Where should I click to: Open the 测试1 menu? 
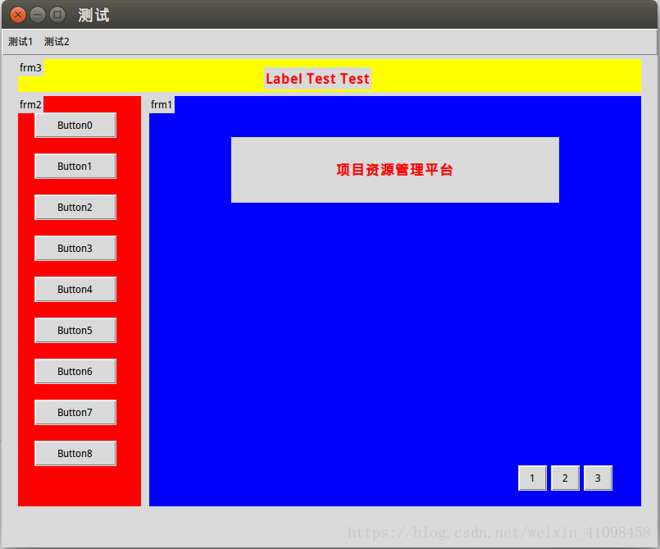tap(20, 42)
